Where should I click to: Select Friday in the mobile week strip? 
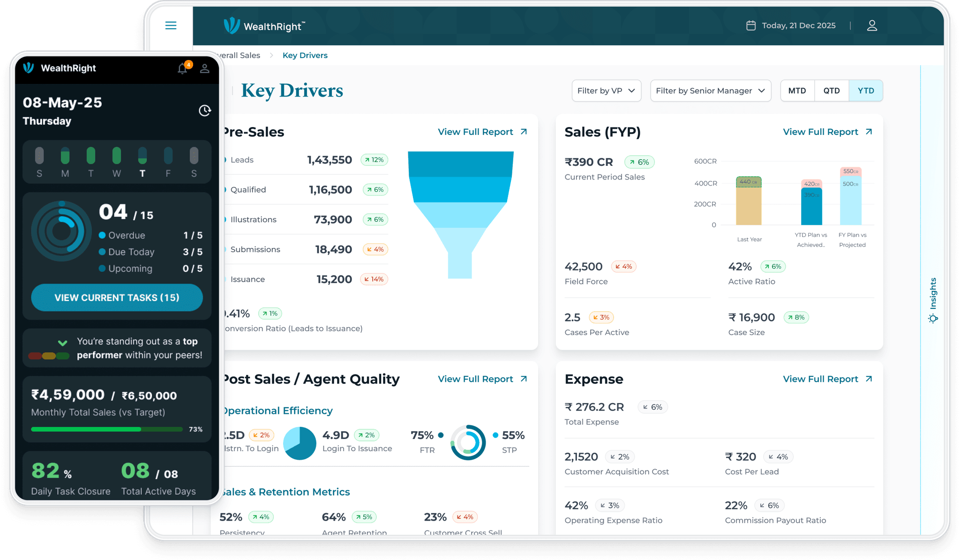168,163
